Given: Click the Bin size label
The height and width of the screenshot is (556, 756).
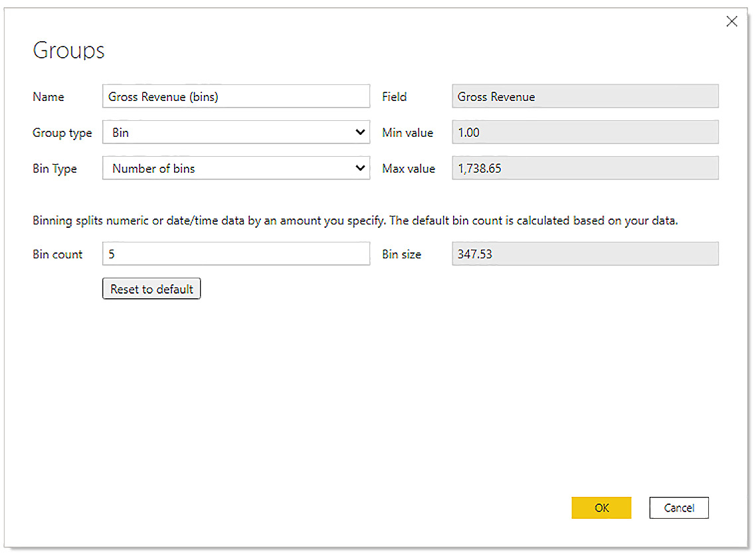Looking at the screenshot, I should click(x=401, y=254).
